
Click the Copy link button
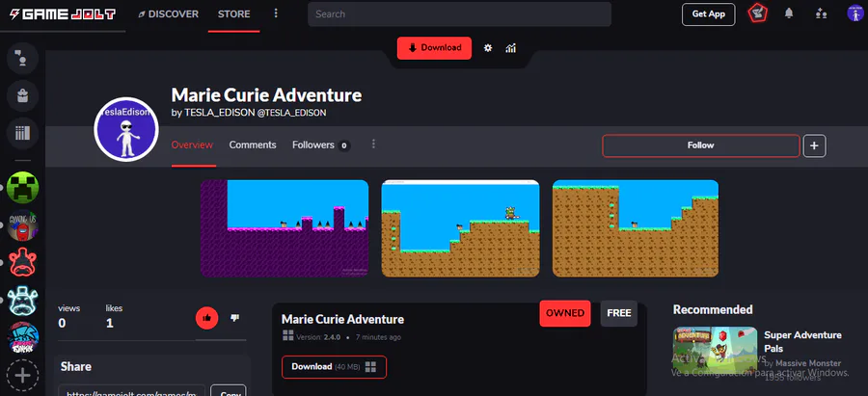coord(229,390)
